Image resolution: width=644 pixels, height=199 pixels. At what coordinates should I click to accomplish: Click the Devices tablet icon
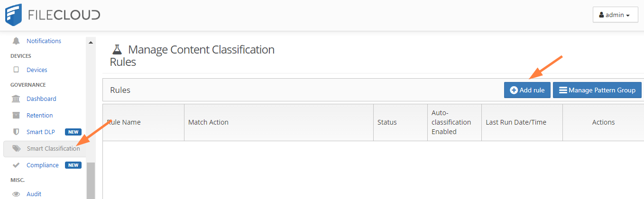pos(16,70)
